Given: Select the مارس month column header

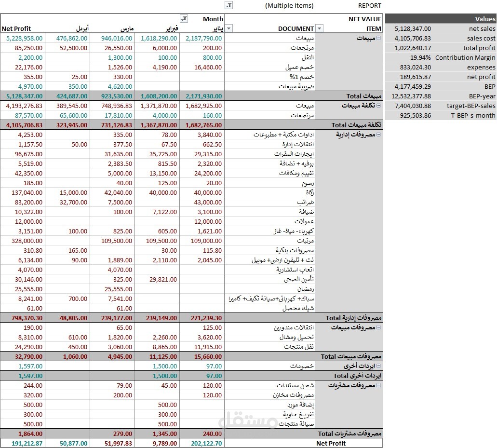Looking at the screenshot, I should pos(127,28).
